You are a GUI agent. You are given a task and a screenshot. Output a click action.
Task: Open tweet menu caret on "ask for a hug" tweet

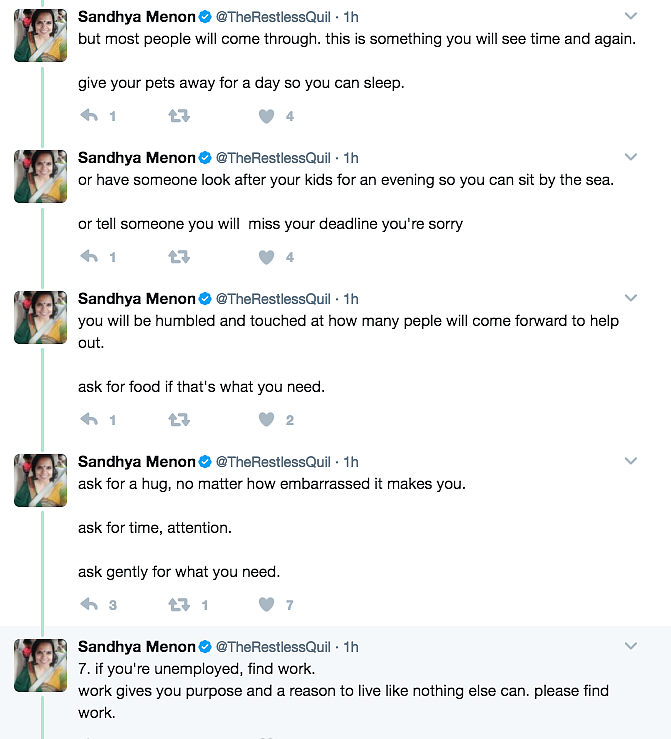click(631, 462)
